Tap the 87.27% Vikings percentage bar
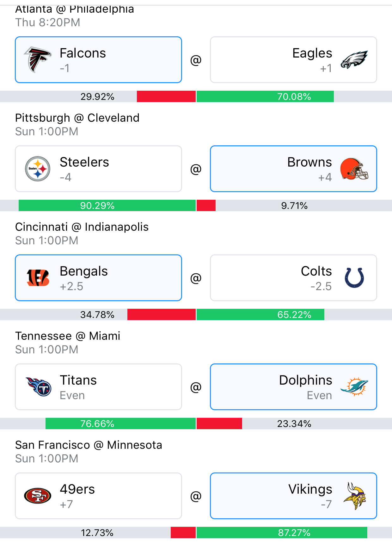The height and width of the screenshot is (548, 392). pos(282,533)
